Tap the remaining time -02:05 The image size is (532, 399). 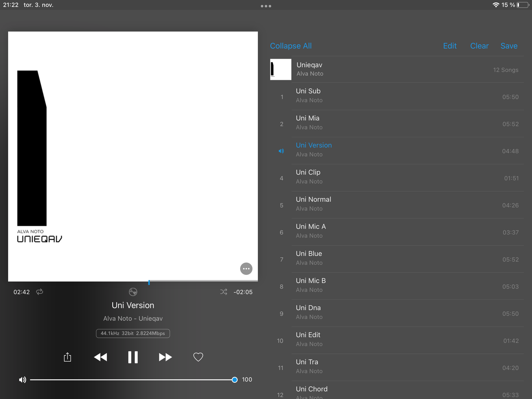coord(243,292)
